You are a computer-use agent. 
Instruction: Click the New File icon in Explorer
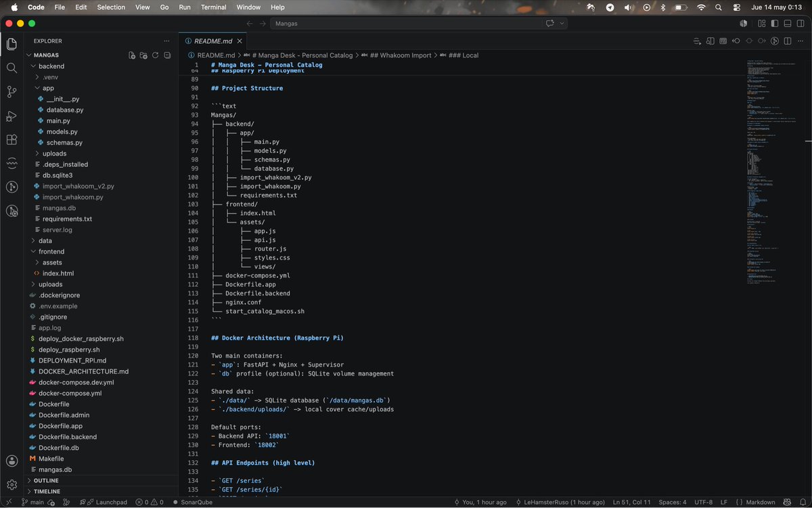coord(132,55)
